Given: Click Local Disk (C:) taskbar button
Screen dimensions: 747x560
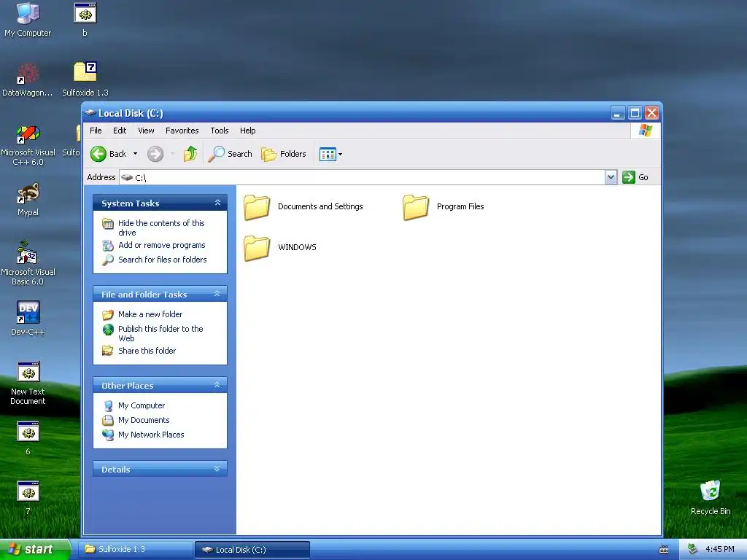Looking at the screenshot, I should (x=252, y=550).
